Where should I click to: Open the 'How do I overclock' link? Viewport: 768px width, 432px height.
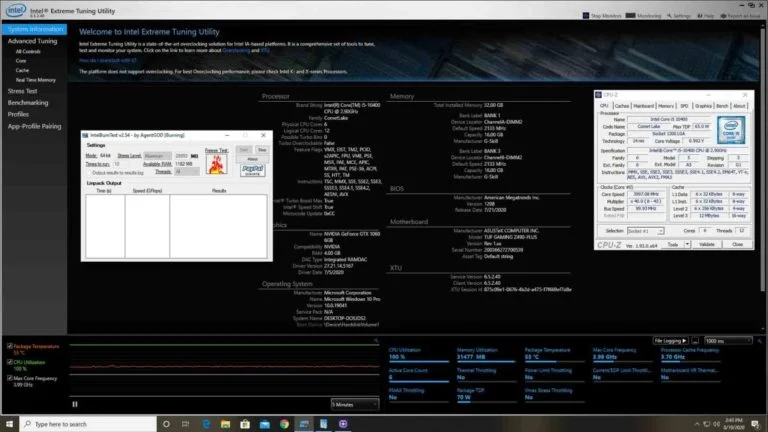coord(108,61)
